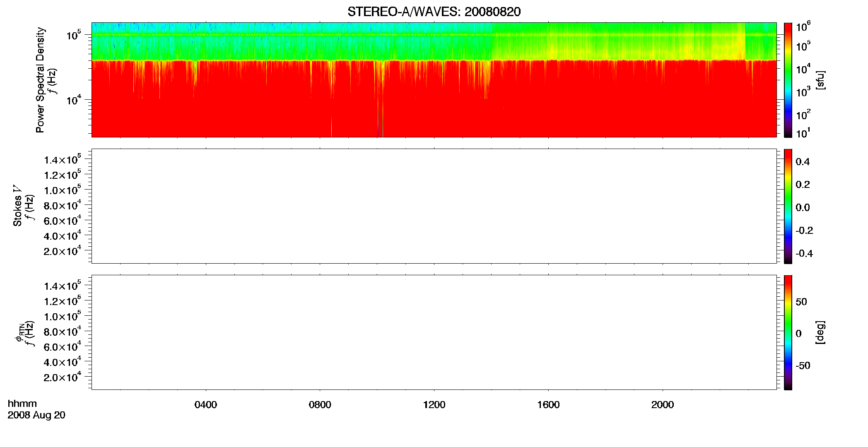Click the power spectral density rainbow colorbar
This screenshot has height=447, width=868.
[x=788, y=80]
